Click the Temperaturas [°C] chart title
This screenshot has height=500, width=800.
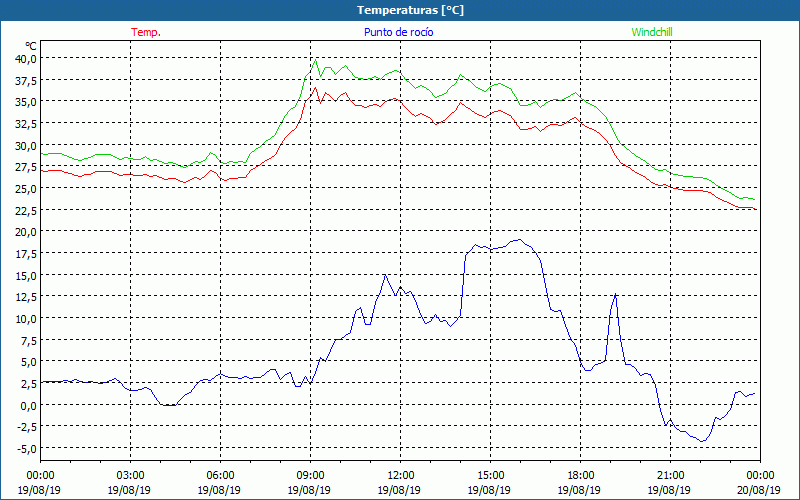[410, 10]
